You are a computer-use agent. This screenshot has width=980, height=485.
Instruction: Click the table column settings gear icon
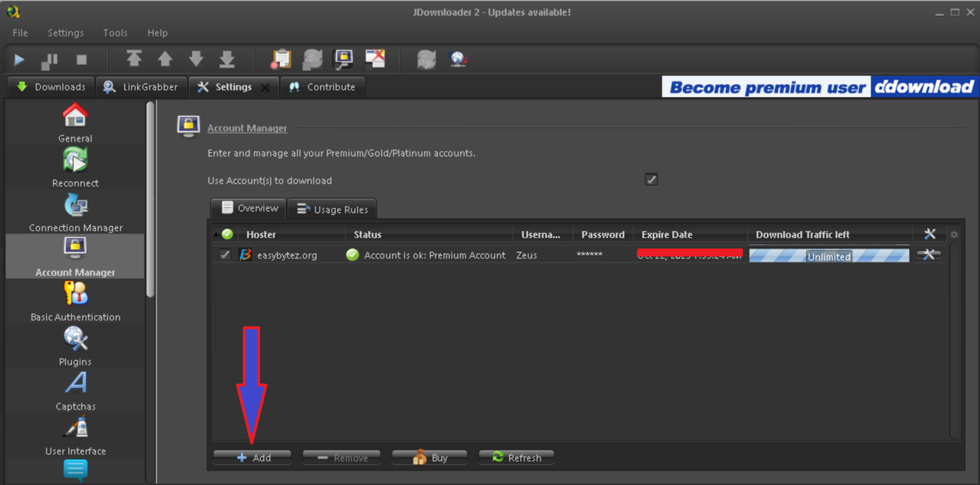[954, 235]
